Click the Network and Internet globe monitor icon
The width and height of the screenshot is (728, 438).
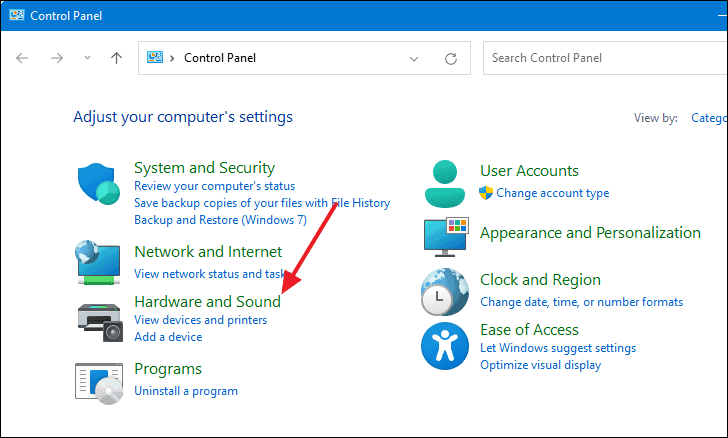pyautogui.click(x=98, y=262)
